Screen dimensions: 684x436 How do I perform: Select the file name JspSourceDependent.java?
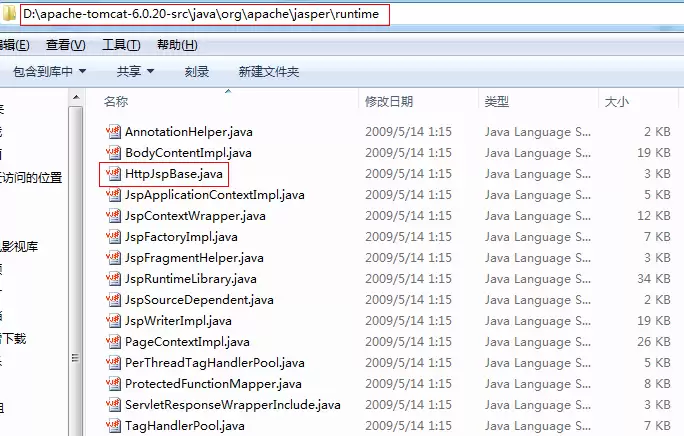199,299
